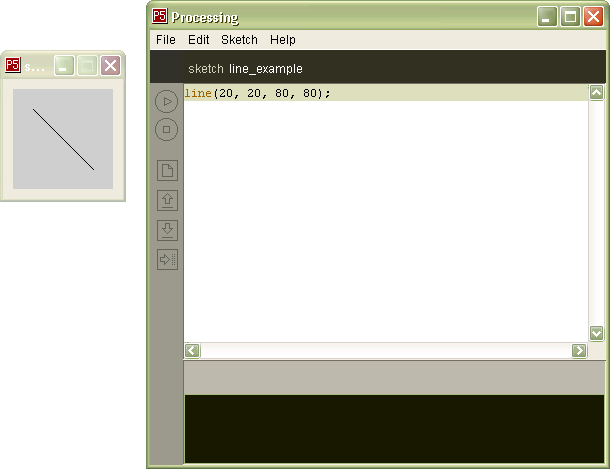Click the gray canvas in the sketch output window
The height and width of the screenshot is (469, 610).
63,139
